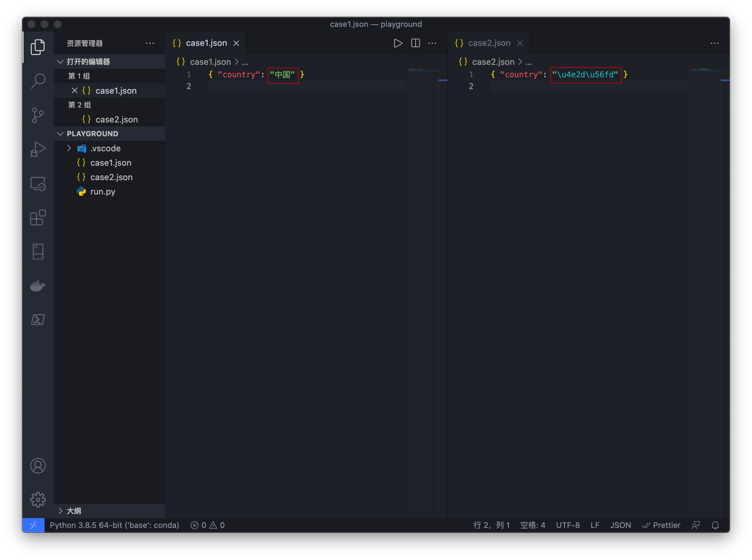The height and width of the screenshot is (560, 752).
Task: Collapse the open editors section
Action: 109,62
